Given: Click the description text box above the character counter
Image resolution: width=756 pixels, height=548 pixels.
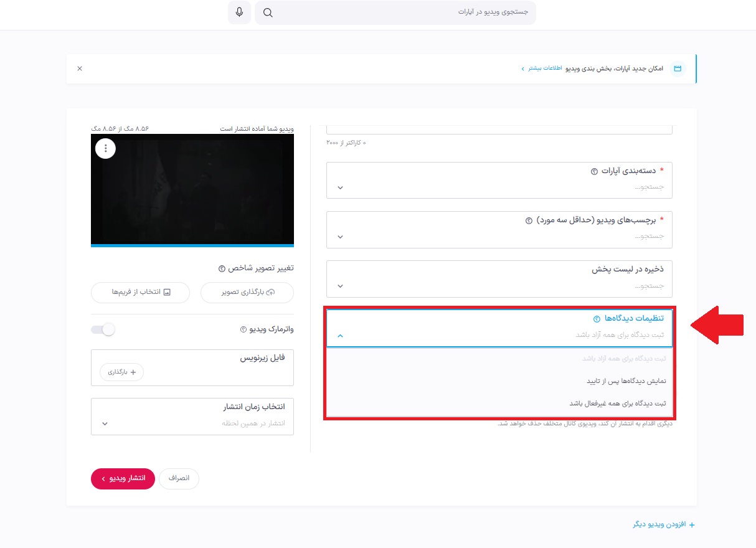Looking at the screenshot, I should point(499,129).
